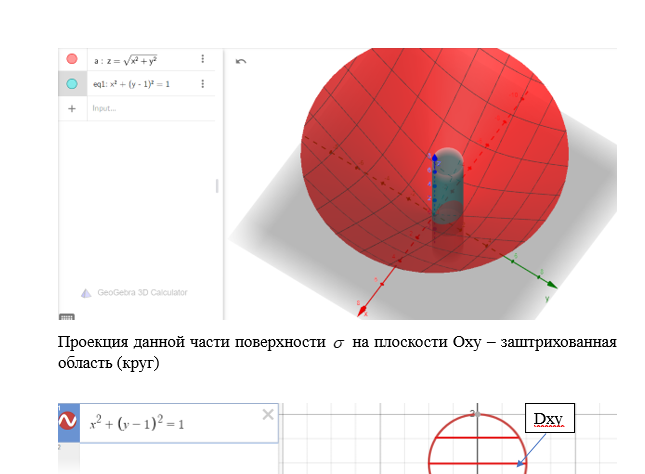Click the word Проекция in the paragraph
This screenshot has height=474, width=645.
[93, 342]
